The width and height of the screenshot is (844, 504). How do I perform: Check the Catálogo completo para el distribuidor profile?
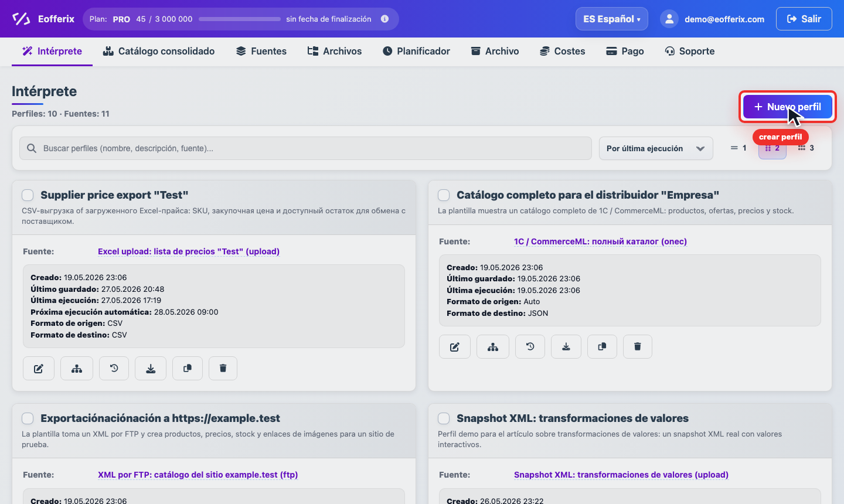pyautogui.click(x=444, y=195)
